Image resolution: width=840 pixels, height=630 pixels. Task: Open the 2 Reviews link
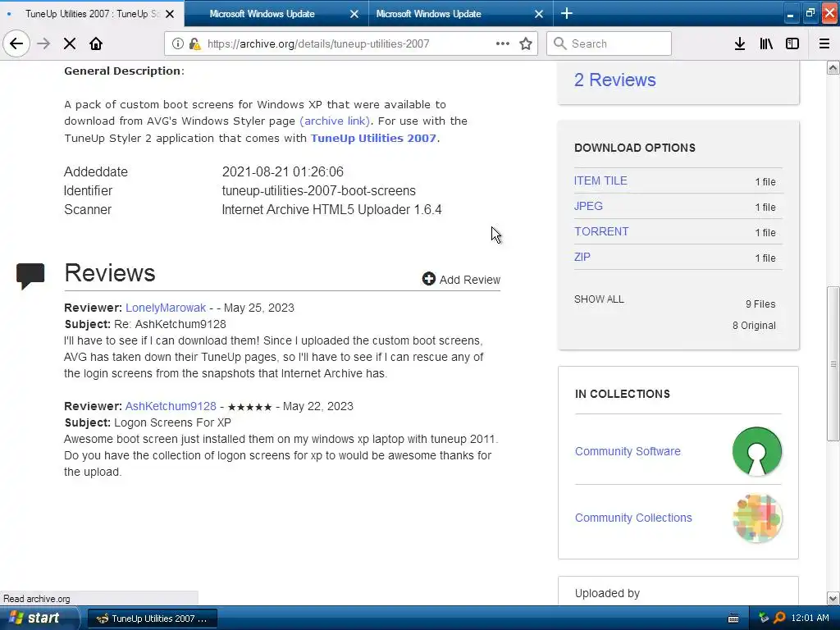pyautogui.click(x=615, y=80)
